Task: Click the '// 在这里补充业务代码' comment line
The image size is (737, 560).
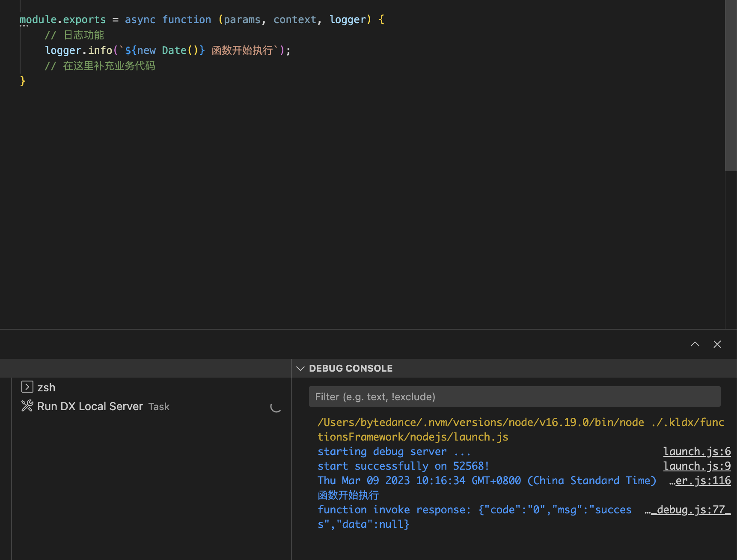Action: click(100, 66)
